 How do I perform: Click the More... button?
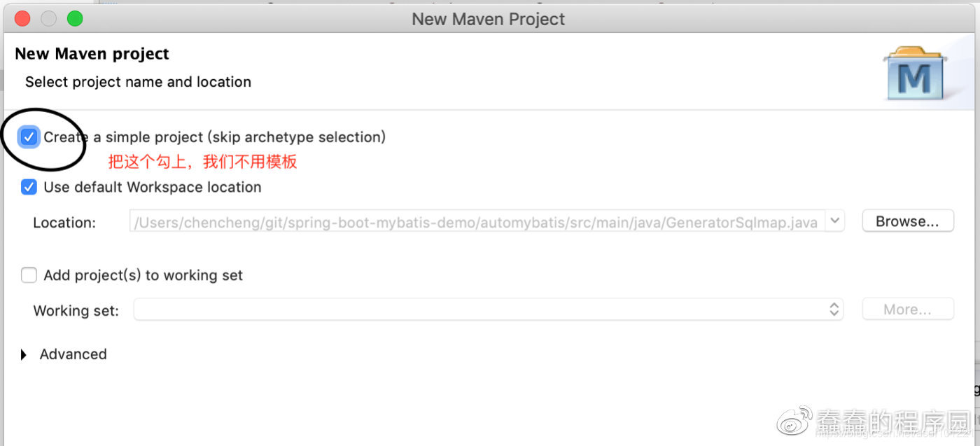(x=907, y=309)
